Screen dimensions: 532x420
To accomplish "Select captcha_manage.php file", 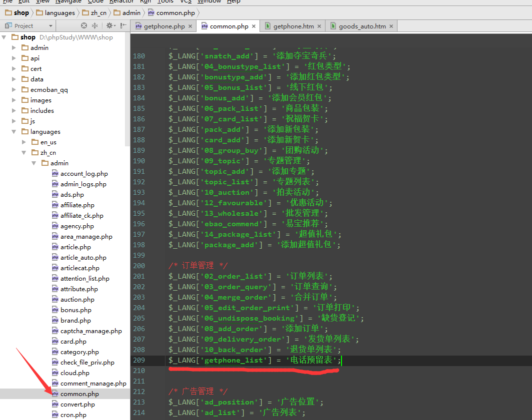I will pos(91,331).
